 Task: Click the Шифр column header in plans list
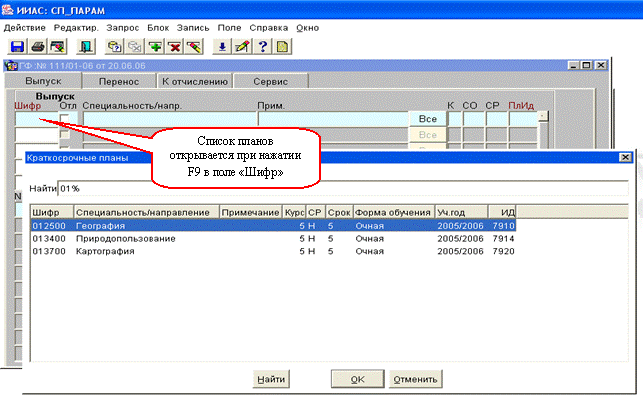pos(52,212)
